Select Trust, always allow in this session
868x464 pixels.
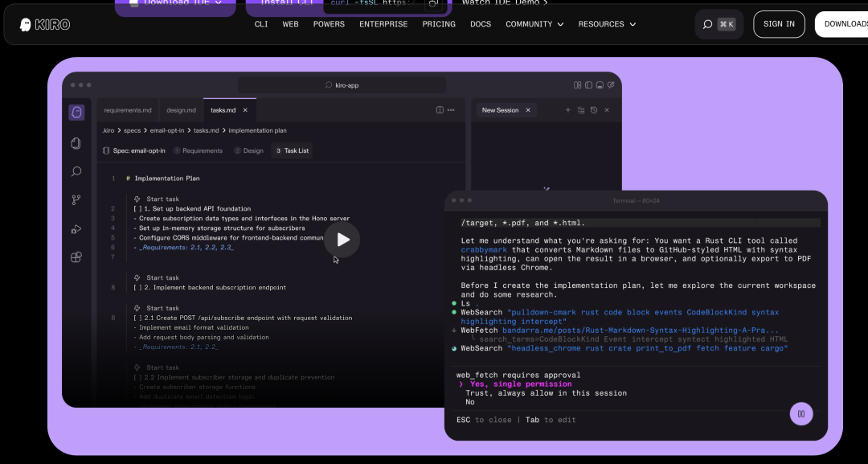547,393
